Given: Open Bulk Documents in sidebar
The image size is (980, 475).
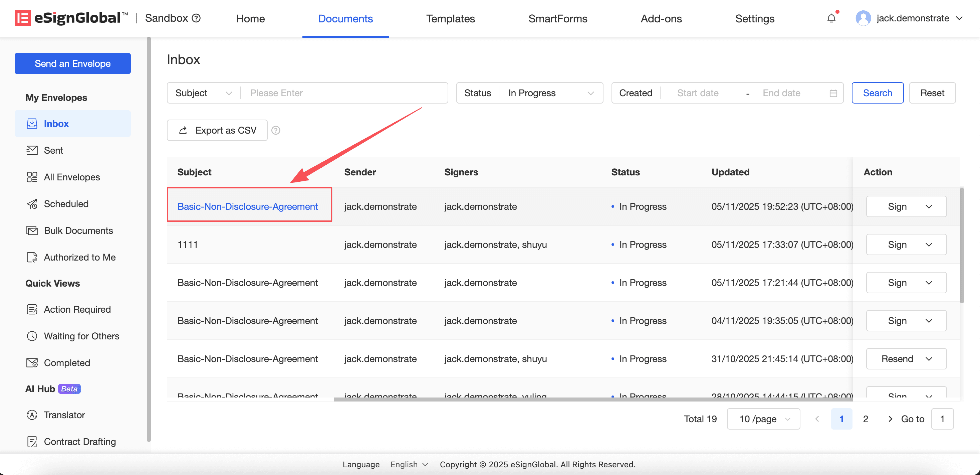Looking at the screenshot, I should [78, 230].
